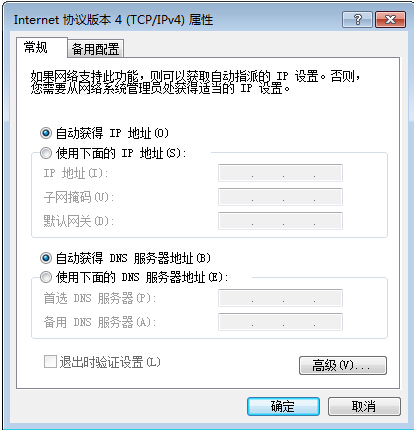
Task: Close the TCP/IPv4 properties dialog
Action: (390, 20)
